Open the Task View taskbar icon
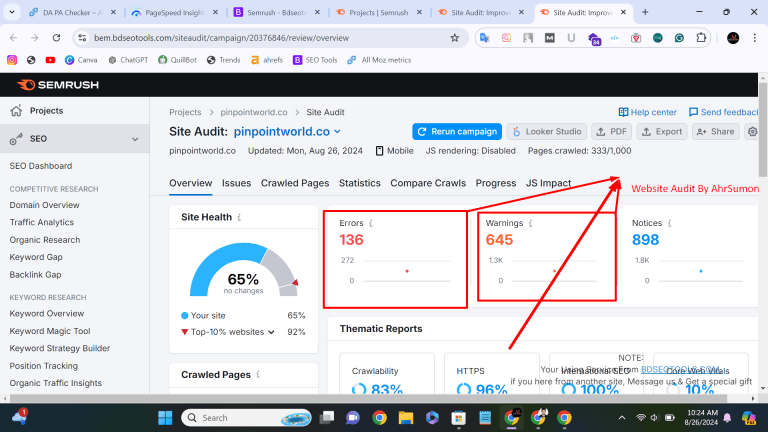 326,418
